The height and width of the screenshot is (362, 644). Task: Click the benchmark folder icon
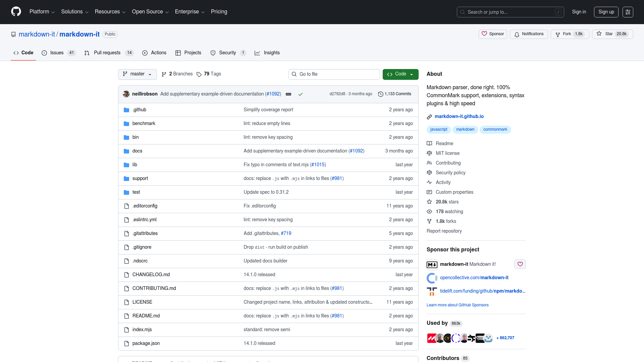click(x=126, y=124)
